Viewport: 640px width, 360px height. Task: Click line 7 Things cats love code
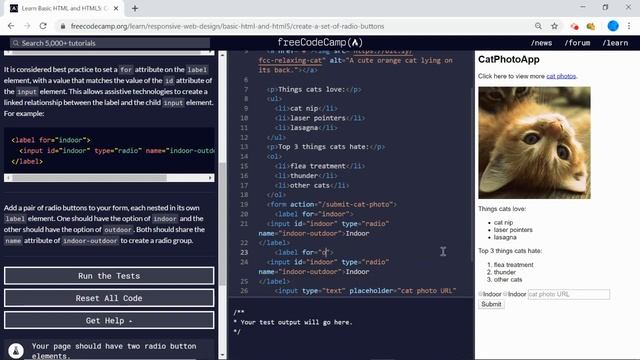(x=314, y=89)
